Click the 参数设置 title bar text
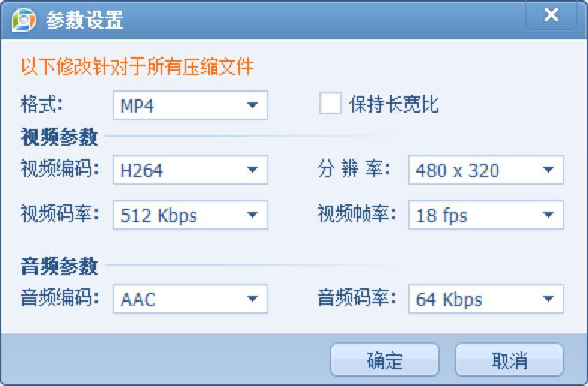This screenshot has height=386, width=588. click(x=85, y=20)
